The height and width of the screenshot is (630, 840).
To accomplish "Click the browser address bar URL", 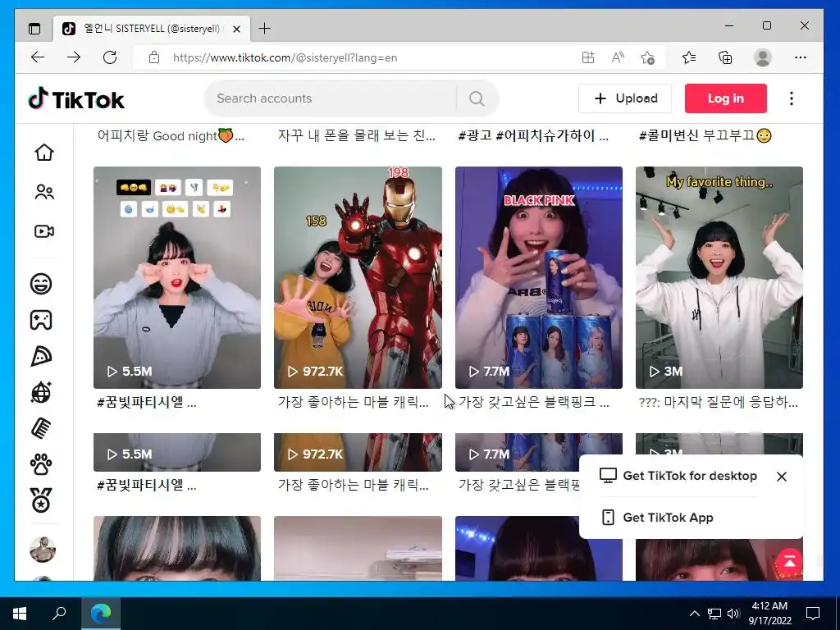I will (x=285, y=58).
